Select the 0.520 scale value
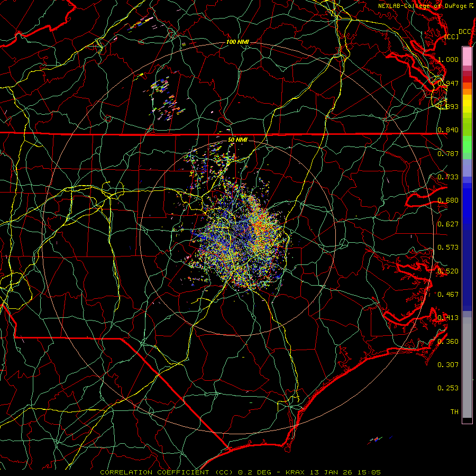 (448, 271)
